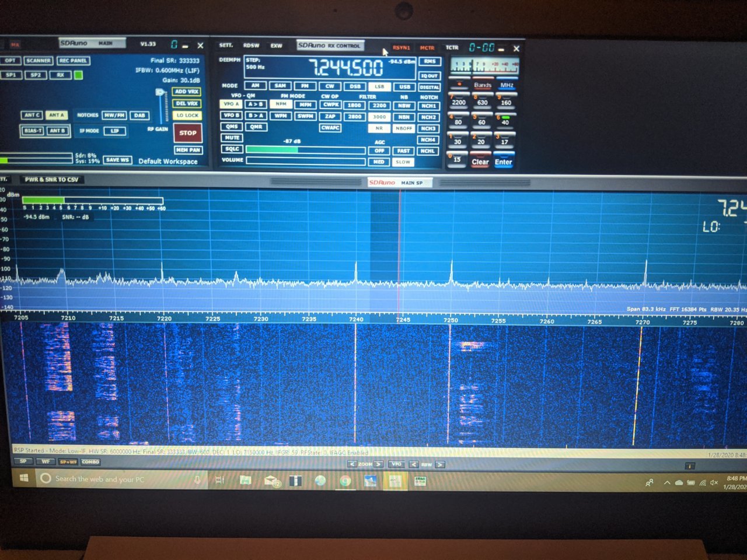
Task: Mute the audio with MUTE button
Action: pyautogui.click(x=232, y=138)
